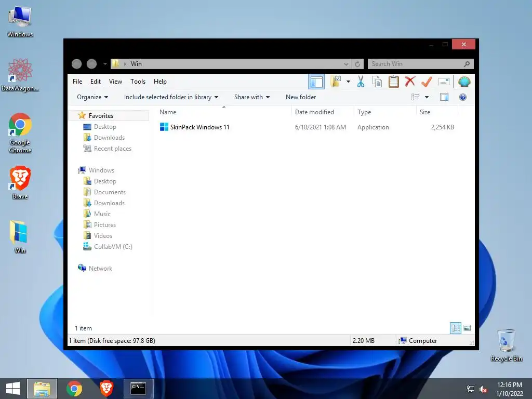Open the File menu

click(x=77, y=82)
